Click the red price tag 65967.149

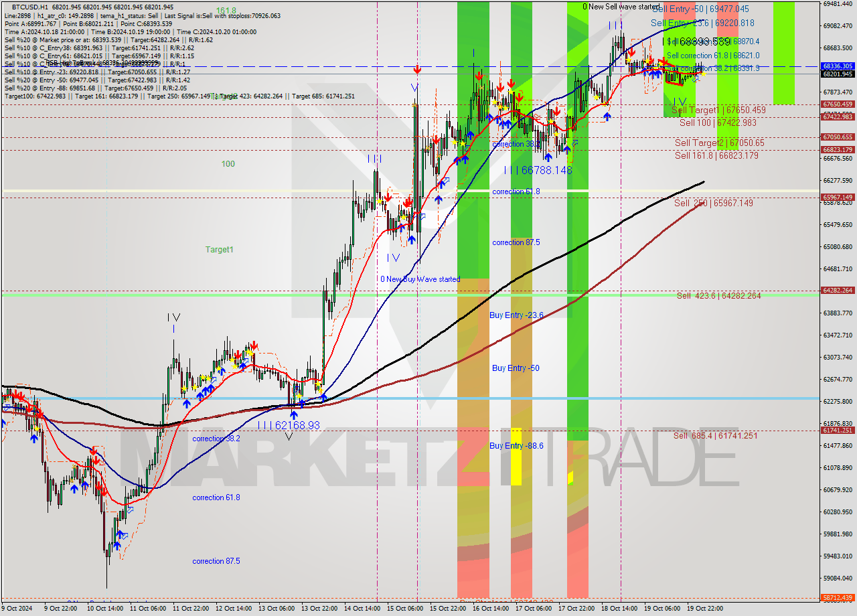838,197
